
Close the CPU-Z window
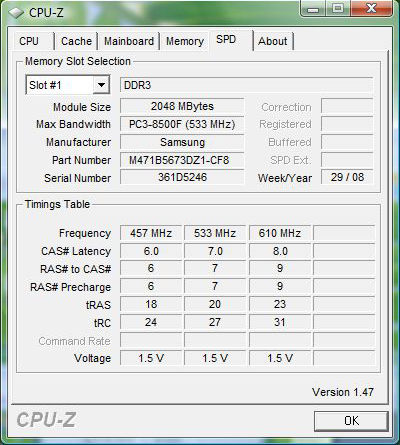(x=371, y=8)
